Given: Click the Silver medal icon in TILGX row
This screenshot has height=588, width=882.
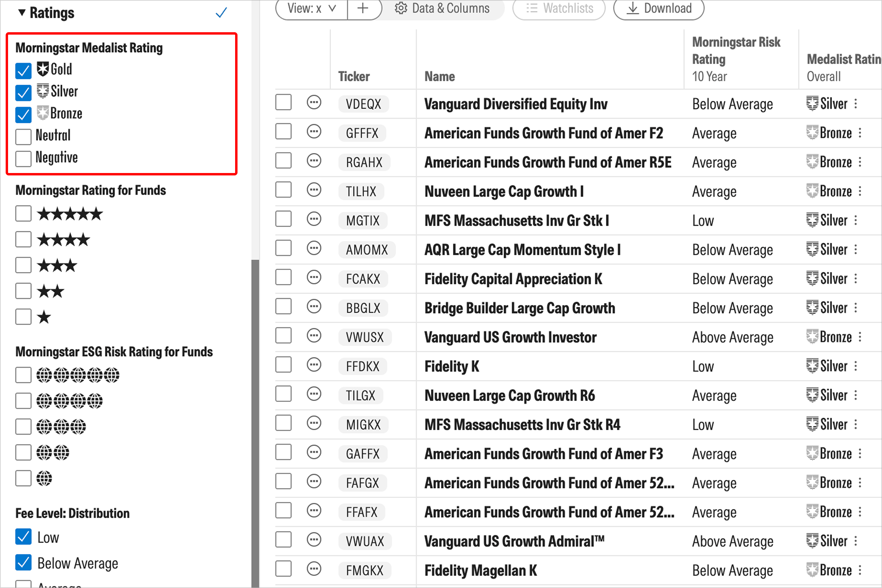Looking at the screenshot, I should [x=812, y=395].
